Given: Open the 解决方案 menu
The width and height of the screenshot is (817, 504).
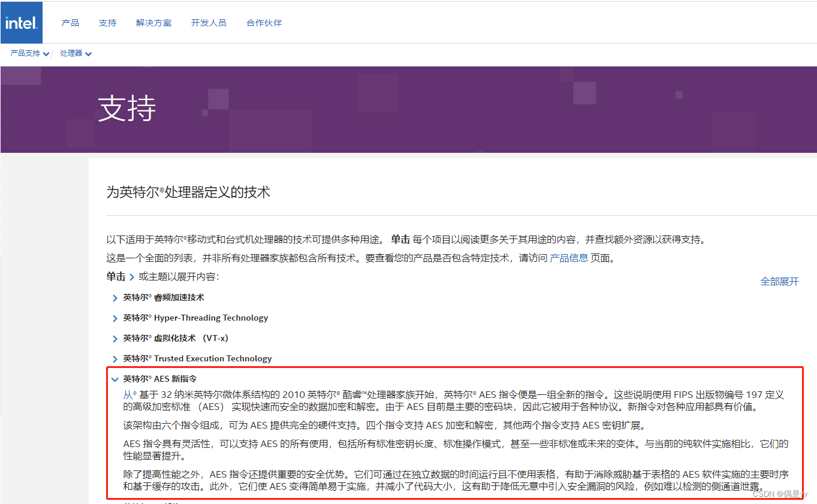Looking at the screenshot, I should click(x=153, y=23).
